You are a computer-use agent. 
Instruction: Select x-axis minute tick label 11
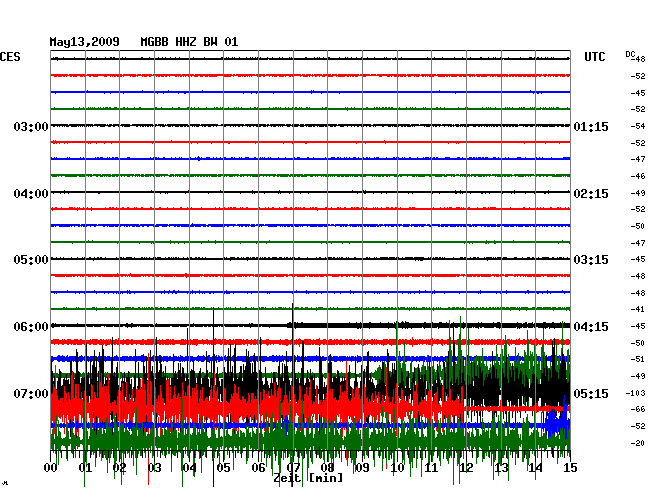pyautogui.click(x=431, y=468)
